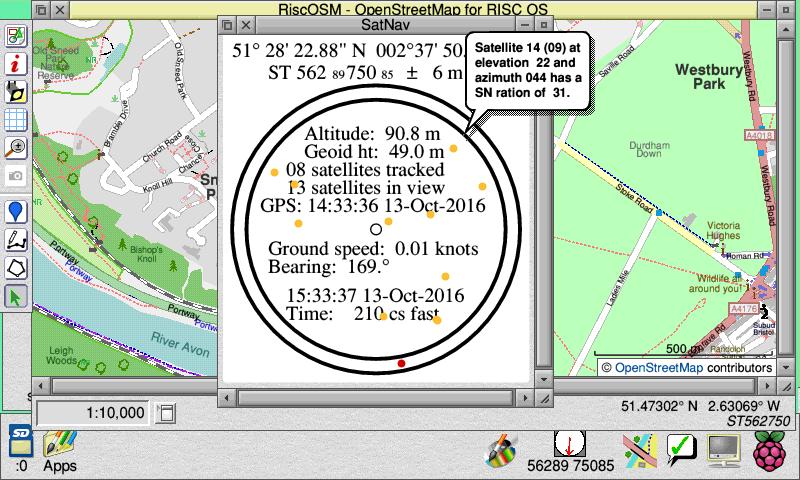The height and width of the screenshot is (480, 800).
Task: Click the 'Stoke Road' label on map
Action: tap(634, 198)
